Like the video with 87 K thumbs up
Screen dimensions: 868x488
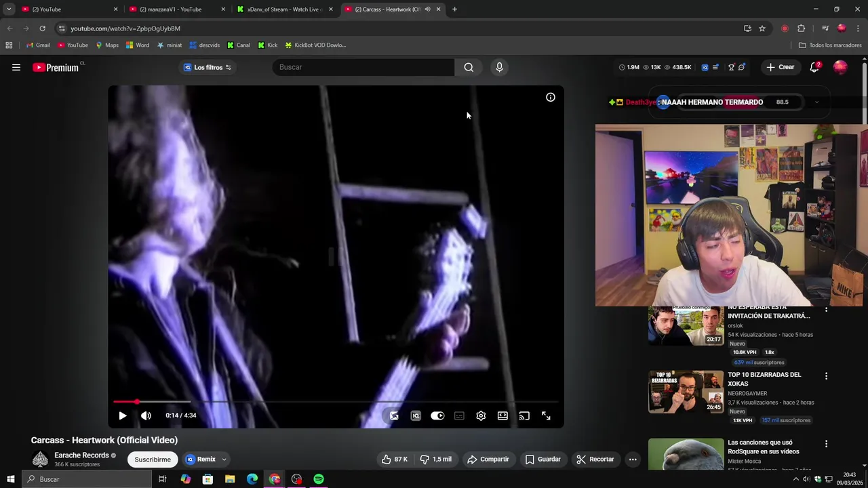pyautogui.click(x=395, y=460)
